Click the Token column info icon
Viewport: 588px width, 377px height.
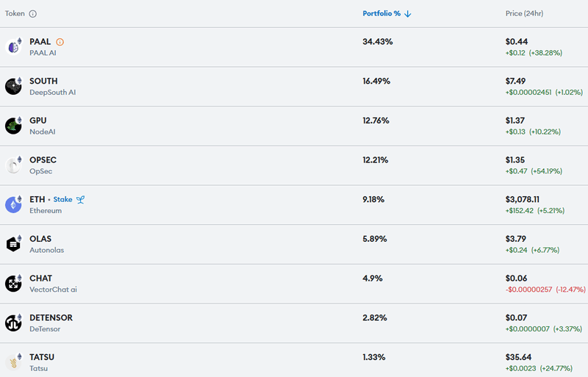coord(33,14)
